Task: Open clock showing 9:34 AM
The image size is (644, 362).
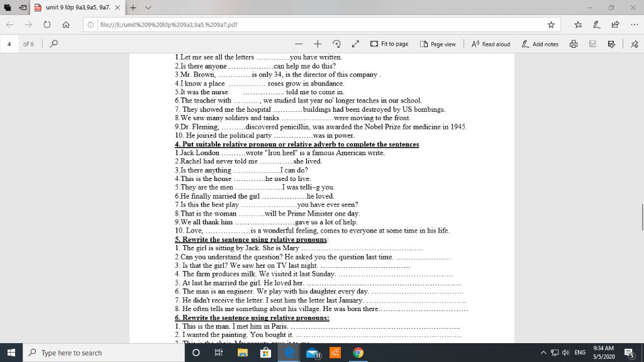Action: [x=604, y=353]
